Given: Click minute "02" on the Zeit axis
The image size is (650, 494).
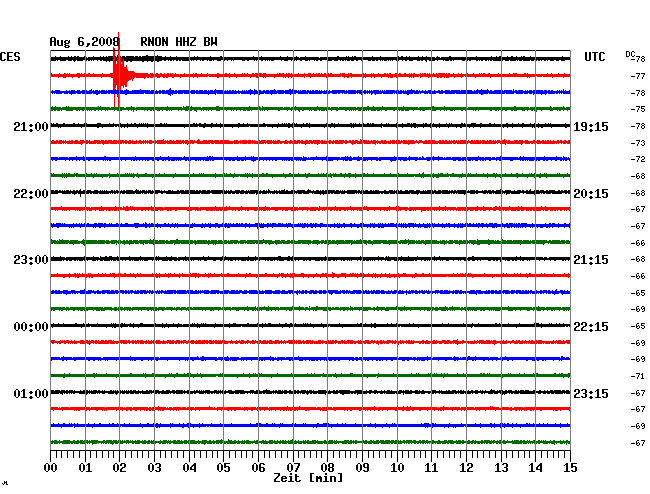Looking at the screenshot, I should coord(119,468).
